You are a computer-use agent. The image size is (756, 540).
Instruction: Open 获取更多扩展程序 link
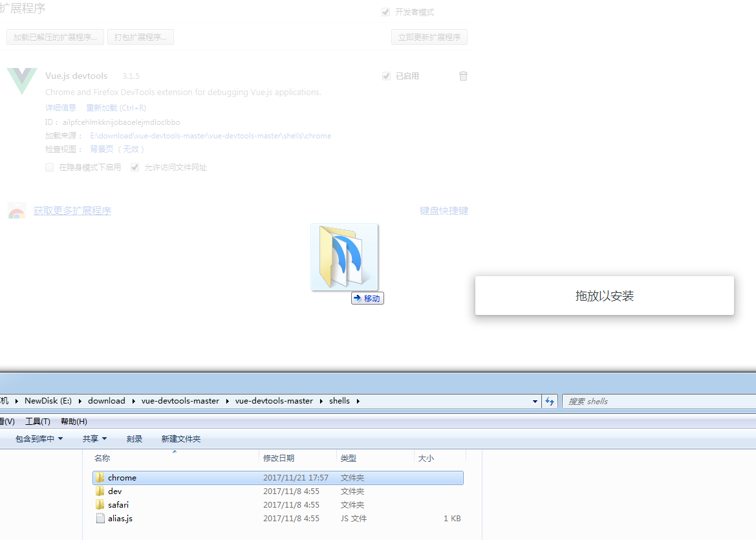(x=72, y=211)
